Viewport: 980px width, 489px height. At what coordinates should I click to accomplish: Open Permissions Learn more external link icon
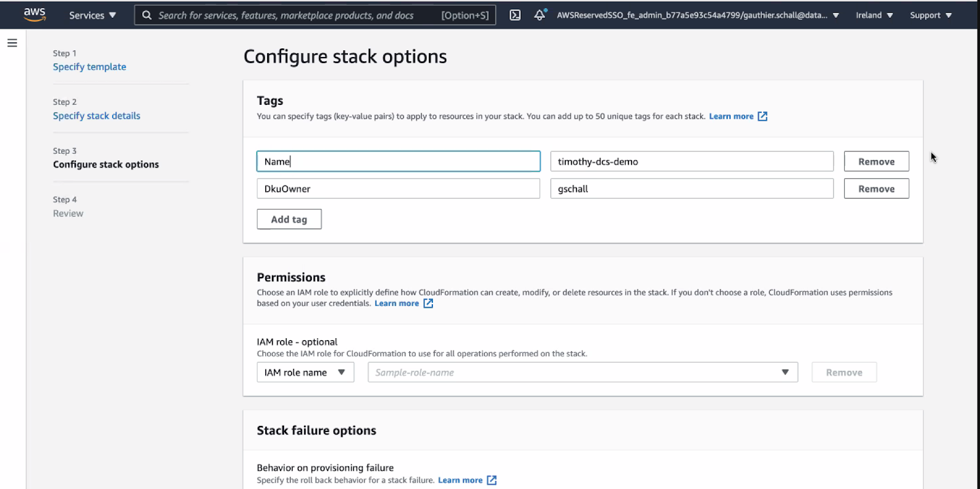pyautogui.click(x=428, y=303)
